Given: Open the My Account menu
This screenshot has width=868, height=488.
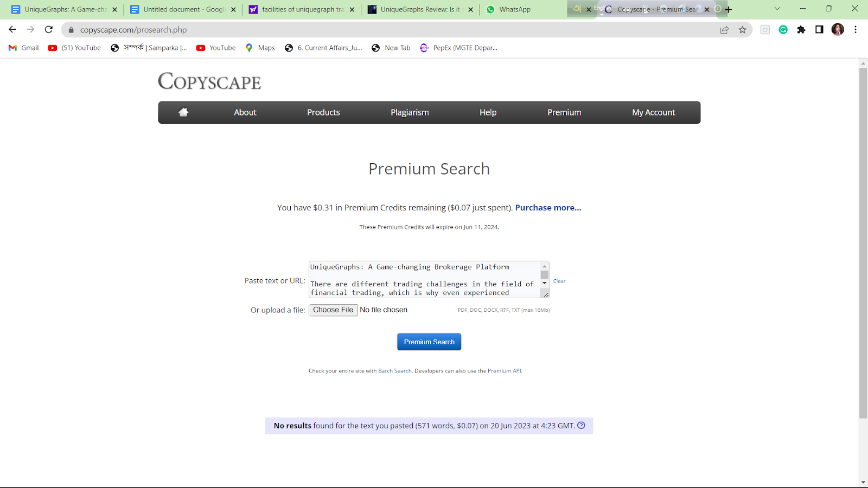Looking at the screenshot, I should (x=654, y=112).
